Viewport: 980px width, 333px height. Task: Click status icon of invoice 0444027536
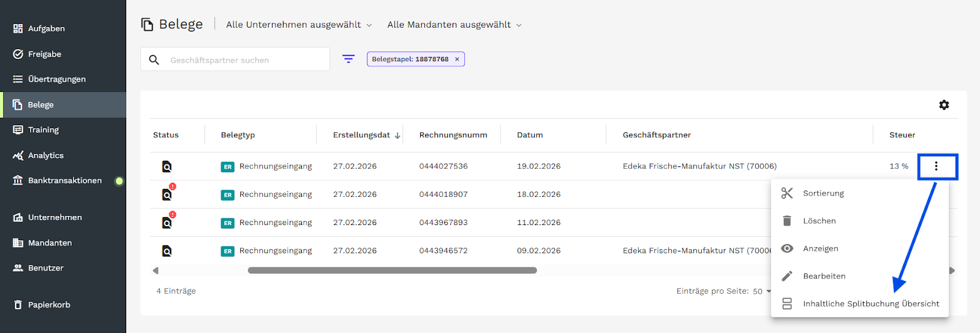pos(167,167)
